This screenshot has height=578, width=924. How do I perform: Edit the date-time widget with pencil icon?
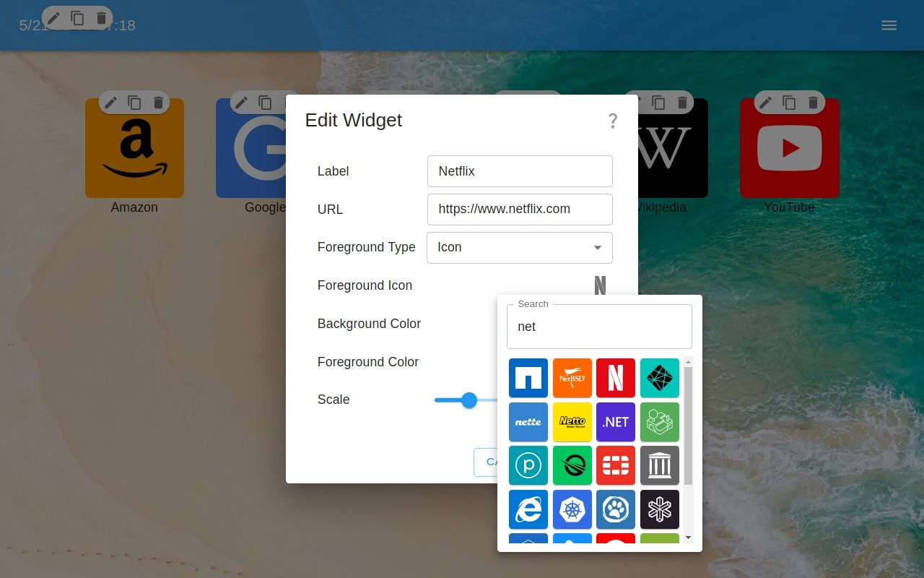[53, 18]
